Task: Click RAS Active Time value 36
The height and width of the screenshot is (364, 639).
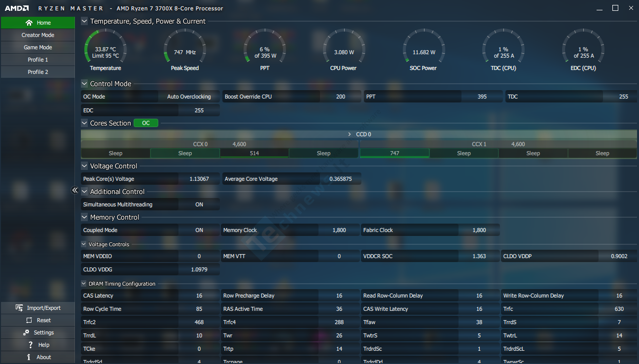Action: [x=339, y=309]
